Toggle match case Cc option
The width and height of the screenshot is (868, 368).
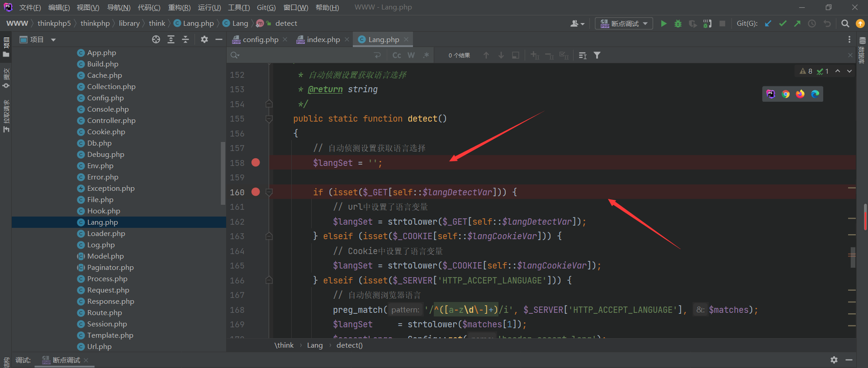pos(397,55)
